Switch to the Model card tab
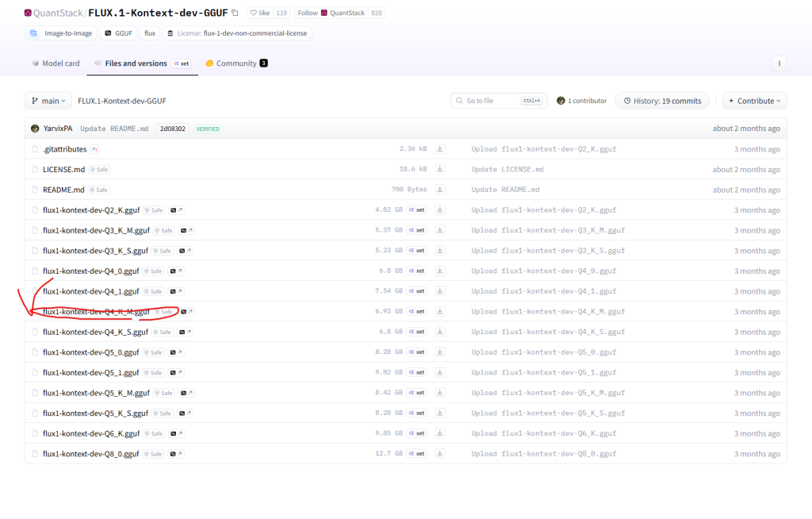Viewport: 812px width, 519px height. 56,63
